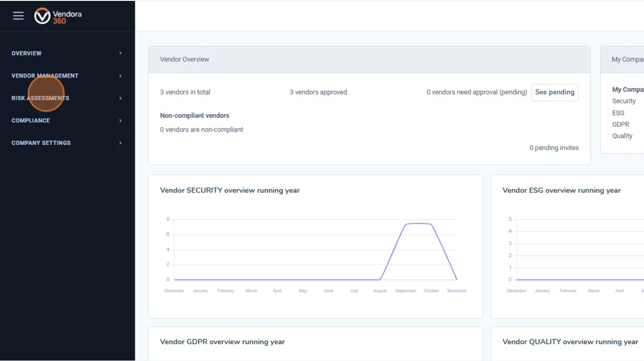Click the 0 pending invites text
This screenshot has width=644, height=361.
[554, 148]
